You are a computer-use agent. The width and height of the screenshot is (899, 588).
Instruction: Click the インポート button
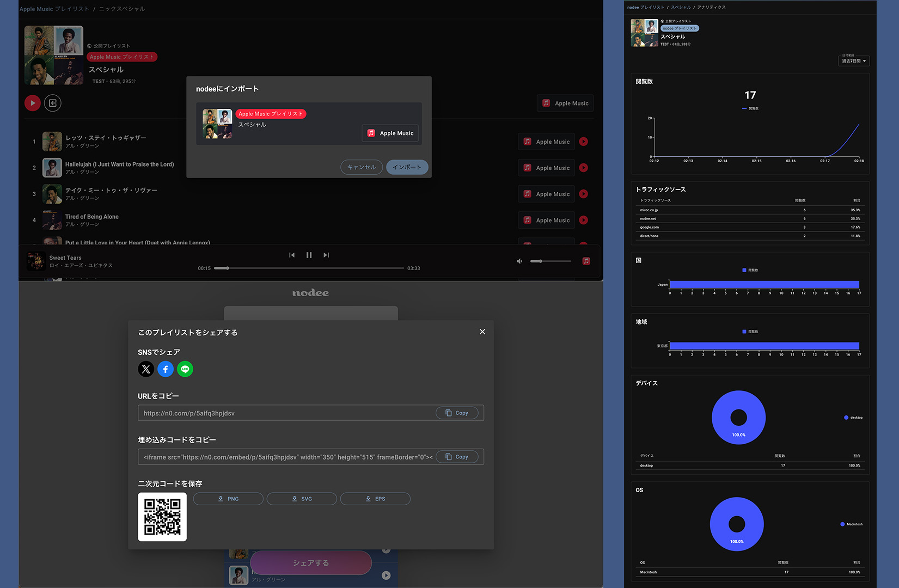coord(407,167)
